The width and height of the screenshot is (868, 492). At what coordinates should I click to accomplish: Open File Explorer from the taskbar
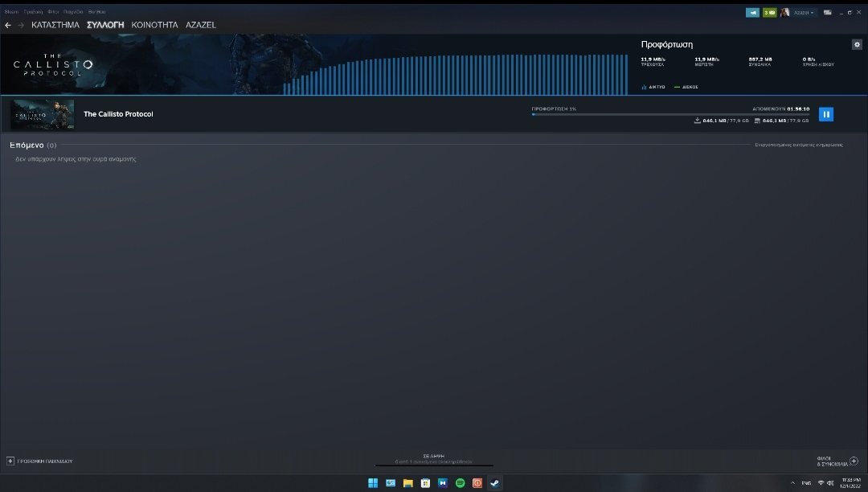(x=408, y=483)
